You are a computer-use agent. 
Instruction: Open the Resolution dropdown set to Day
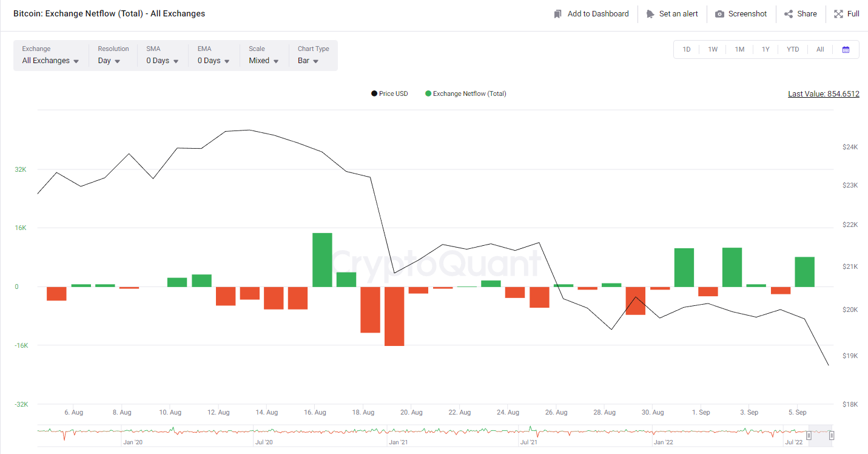pos(109,61)
